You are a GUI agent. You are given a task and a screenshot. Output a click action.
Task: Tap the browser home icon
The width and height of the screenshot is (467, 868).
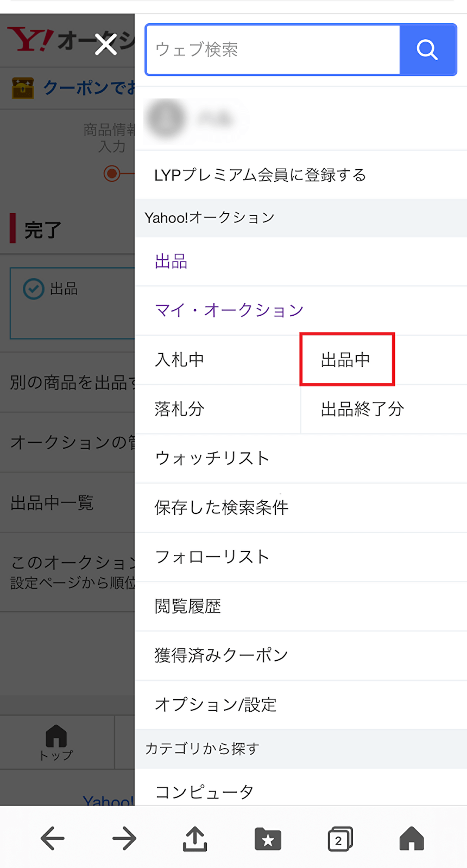click(x=412, y=839)
